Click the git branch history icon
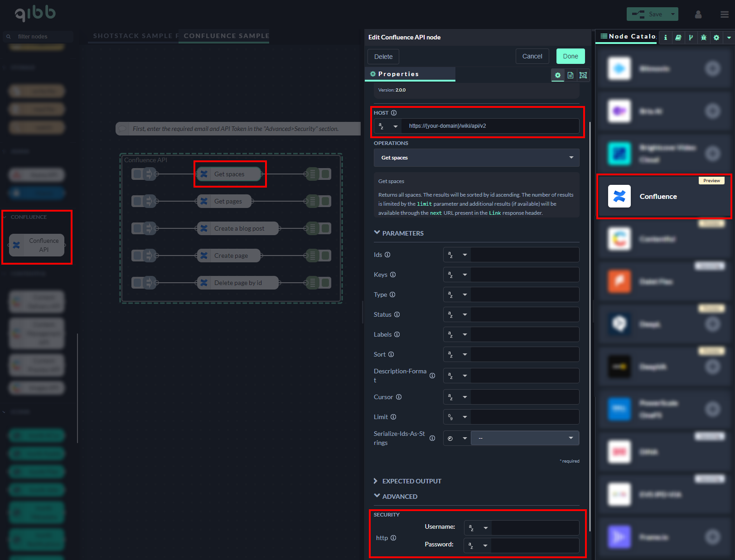Image resolution: width=735 pixels, height=560 pixels. (691, 38)
